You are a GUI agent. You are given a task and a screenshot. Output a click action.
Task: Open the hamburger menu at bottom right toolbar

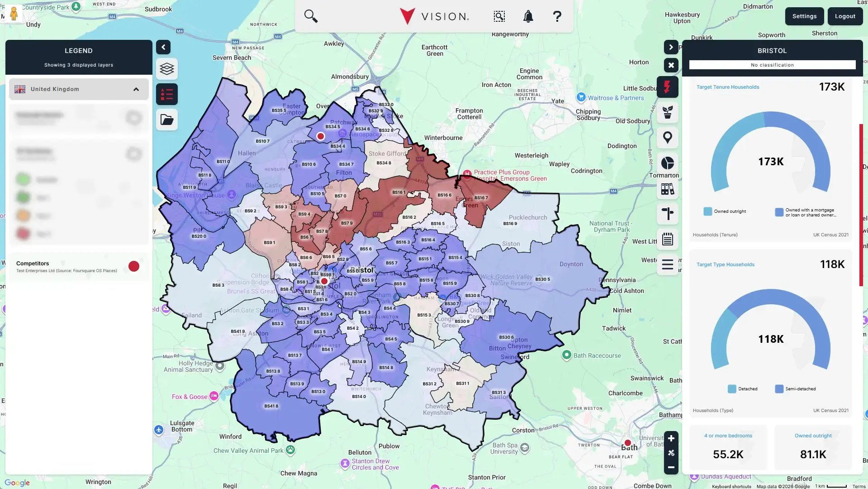668,264
